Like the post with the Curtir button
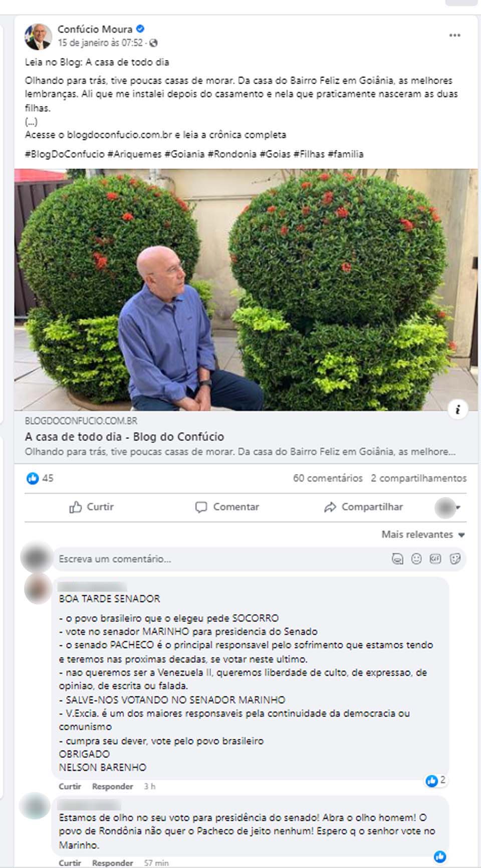The image size is (481, 868). click(92, 507)
